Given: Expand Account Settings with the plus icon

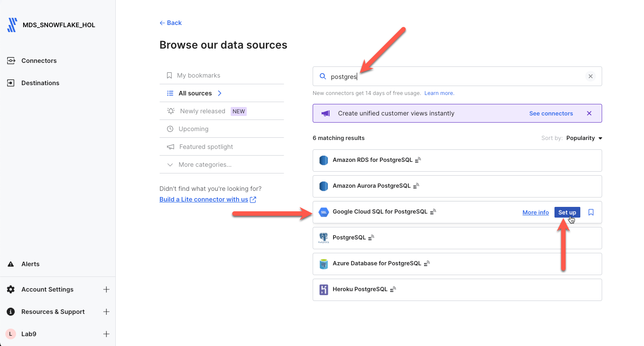Looking at the screenshot, I should [x=106, y=289].
